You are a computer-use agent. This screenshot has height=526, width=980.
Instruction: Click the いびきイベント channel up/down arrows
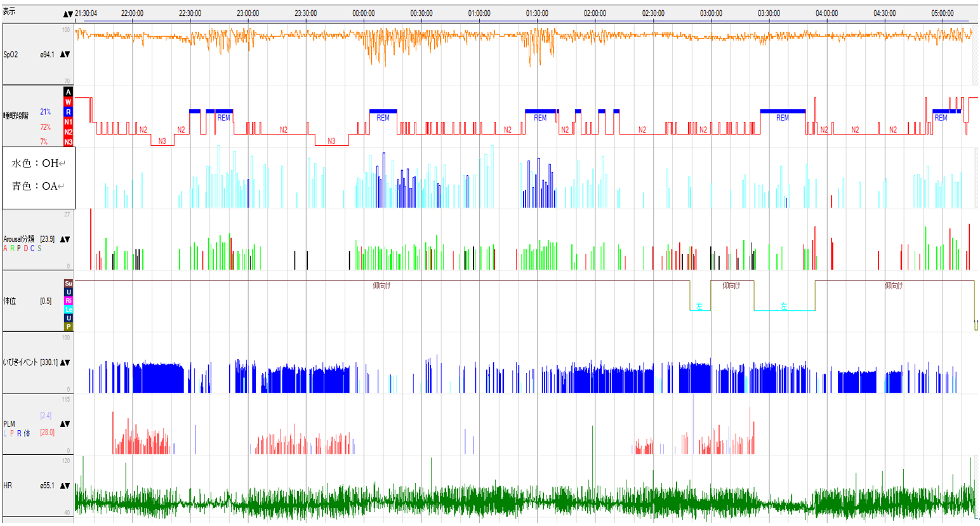pyautogui.click(x=65, y=362)
